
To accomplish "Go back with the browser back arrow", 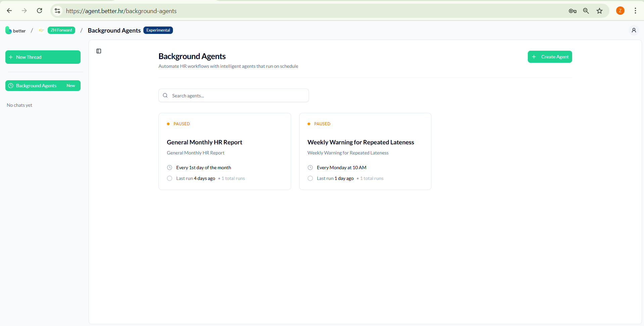I will click(9, 11).
